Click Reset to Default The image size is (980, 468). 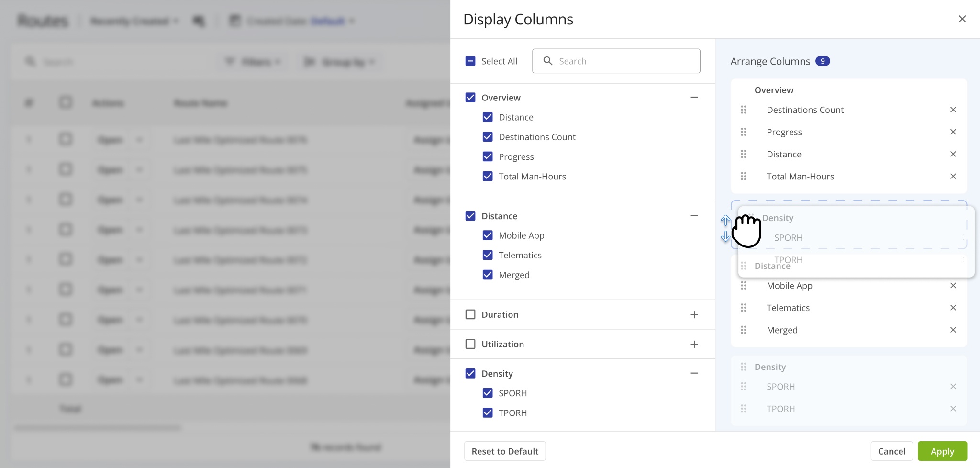pos(504,451)
